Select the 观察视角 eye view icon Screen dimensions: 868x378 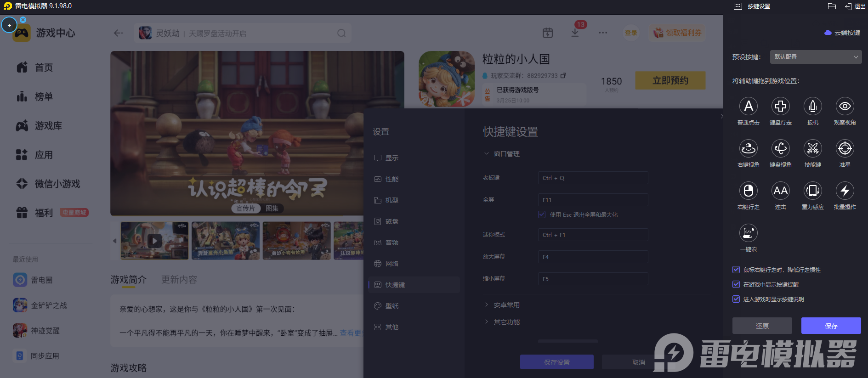click(x=845, y=106)
